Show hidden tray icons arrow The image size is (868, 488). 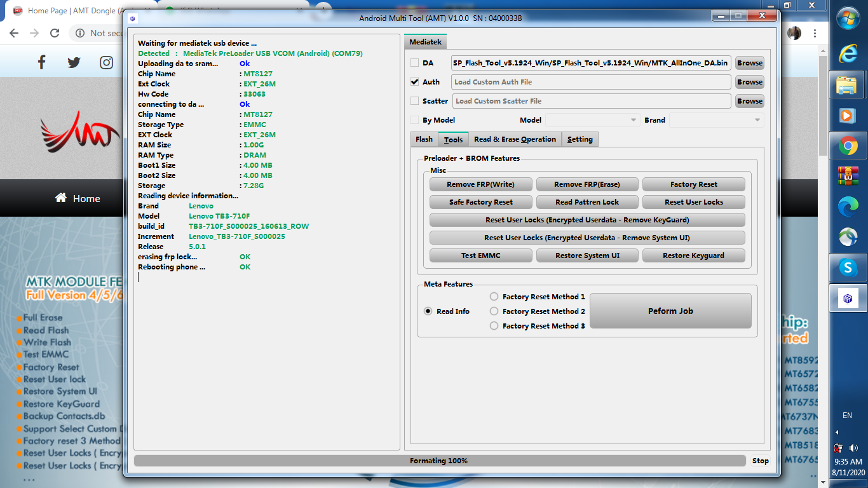(837, 432)
